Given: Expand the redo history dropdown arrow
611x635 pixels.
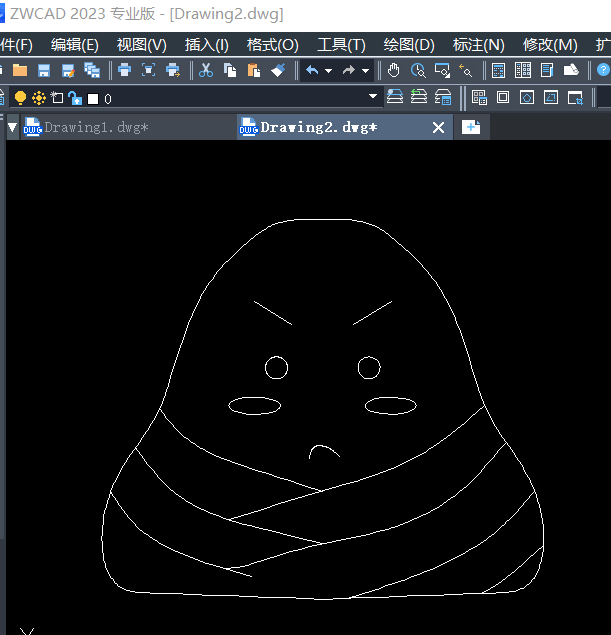Looking at the screenshot, I should (x=365, y=71).
